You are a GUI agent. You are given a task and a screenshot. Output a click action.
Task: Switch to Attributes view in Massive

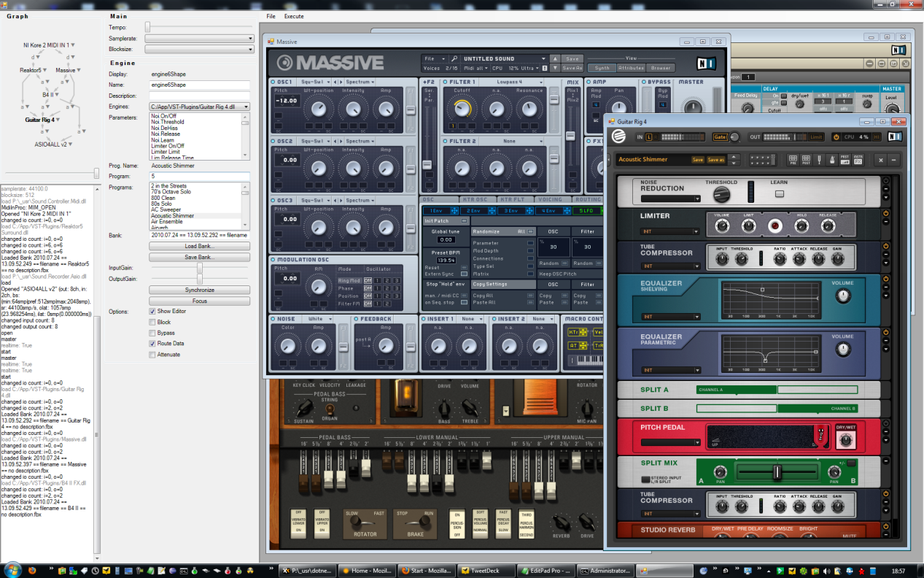(x=630, y=68)
